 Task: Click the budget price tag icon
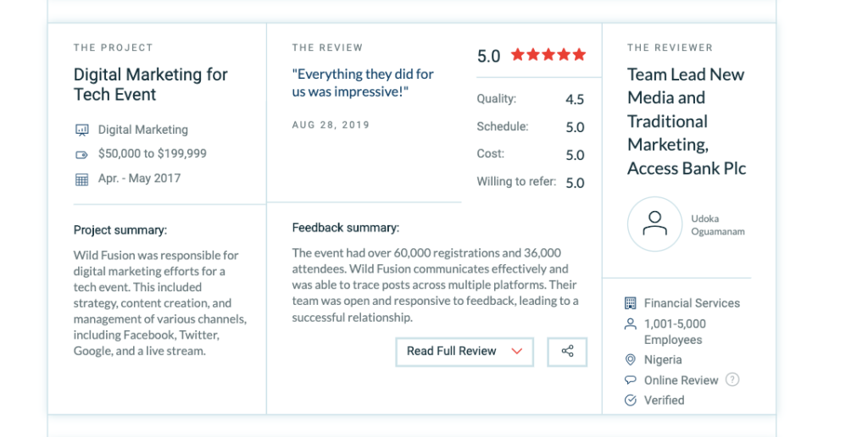82,155
